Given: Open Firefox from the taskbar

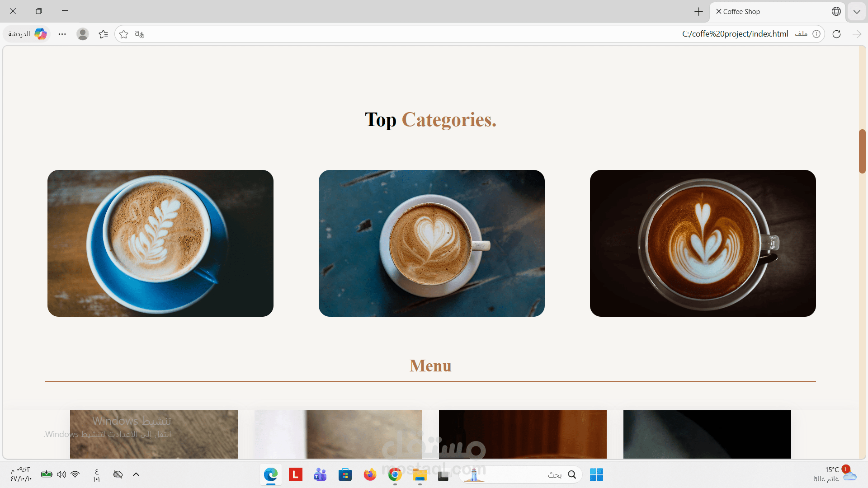Looking at the screenshot, I should (370, 475).
